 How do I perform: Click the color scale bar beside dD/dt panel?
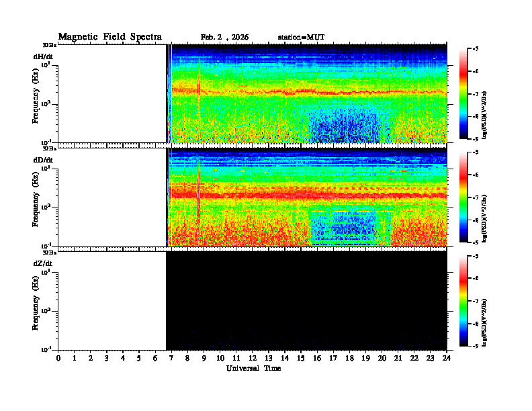click(463, 197)
